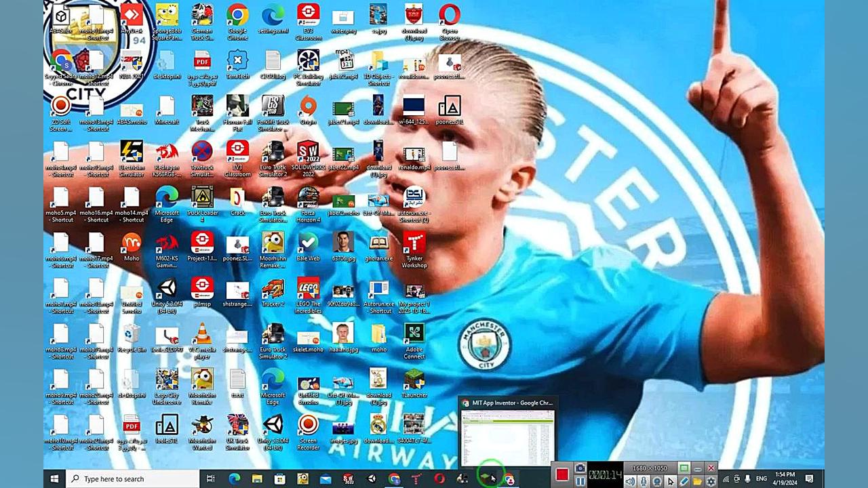Open the 1680 × 1050 resolution dropdown
Image resolution: width=868 pixels, height=488 pixels.
[x=650, y=468]
